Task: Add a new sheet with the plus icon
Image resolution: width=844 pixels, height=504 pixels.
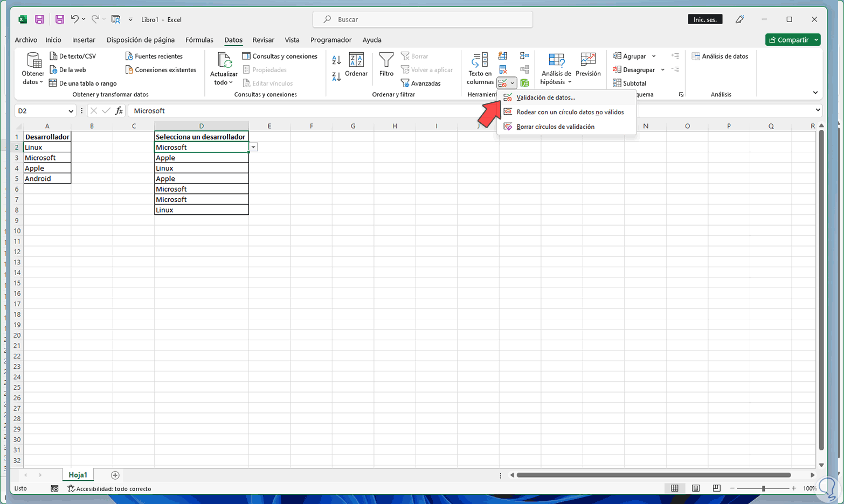Action: click(x=115, y=475)
